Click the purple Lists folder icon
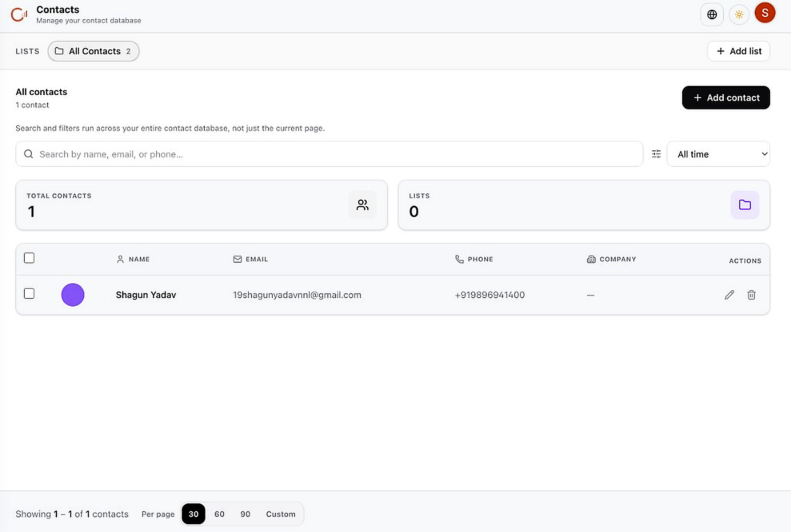The height and width of the screenshot is (532, 791). click(745, 205)
